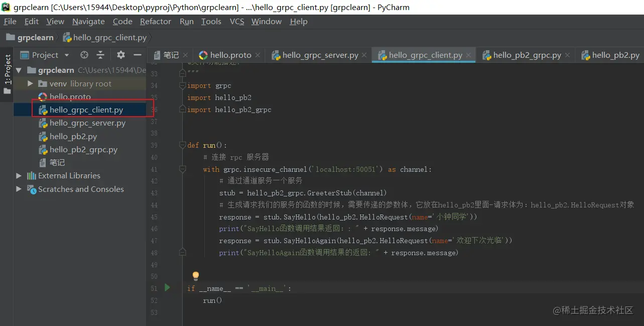Collapse the grpclearn root folder
Viewport: 644px width, 326px height.
point(19,70)
